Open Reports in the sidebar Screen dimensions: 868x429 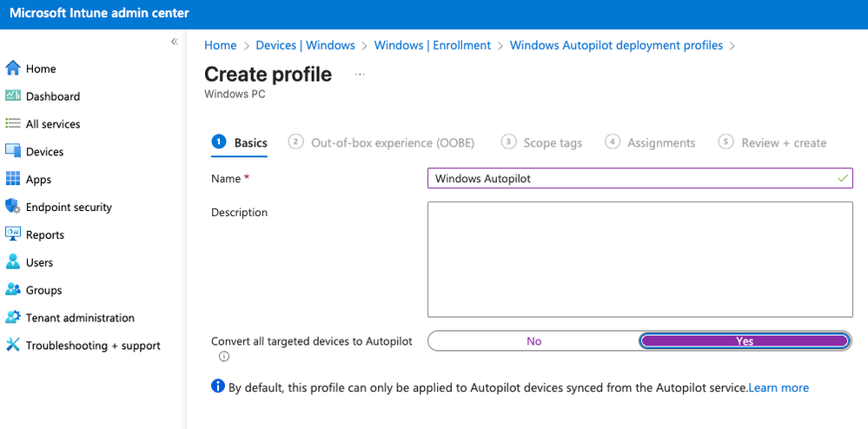tap(45, 234)
